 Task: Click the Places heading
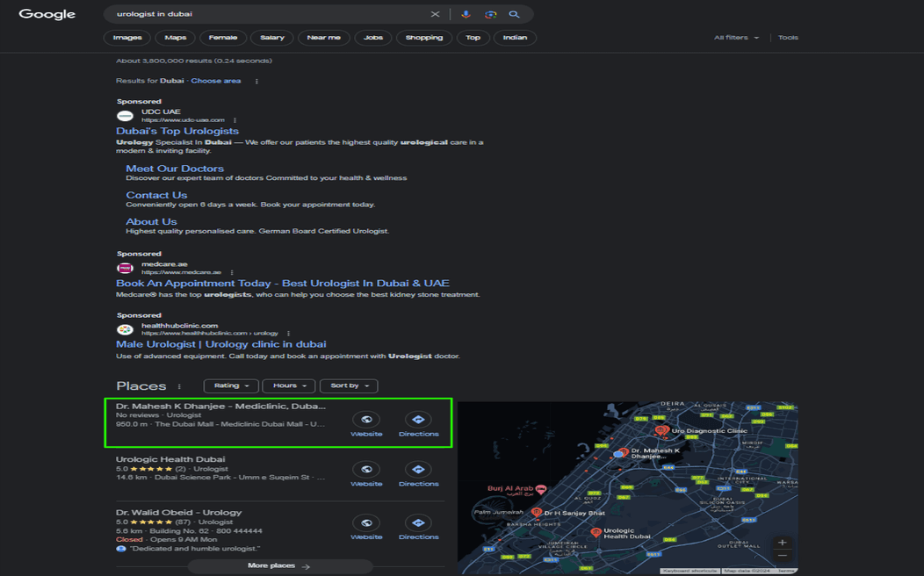coord(141,386)
